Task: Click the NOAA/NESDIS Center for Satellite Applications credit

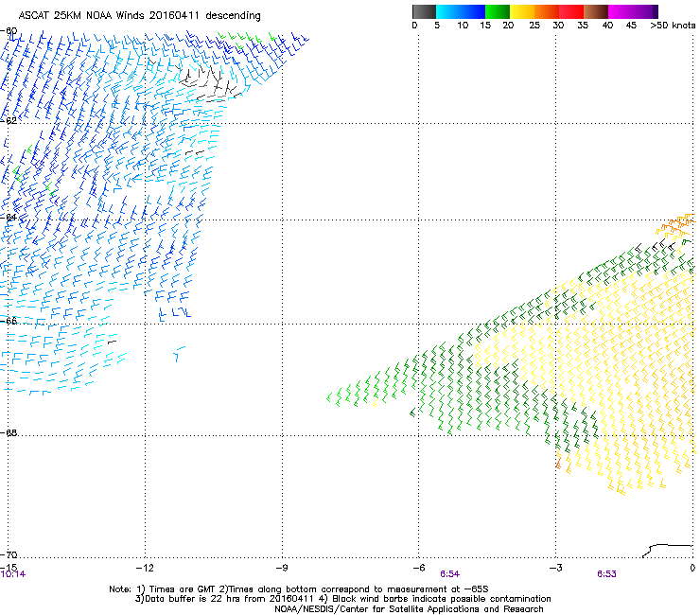Action: (x=409, y=609)
